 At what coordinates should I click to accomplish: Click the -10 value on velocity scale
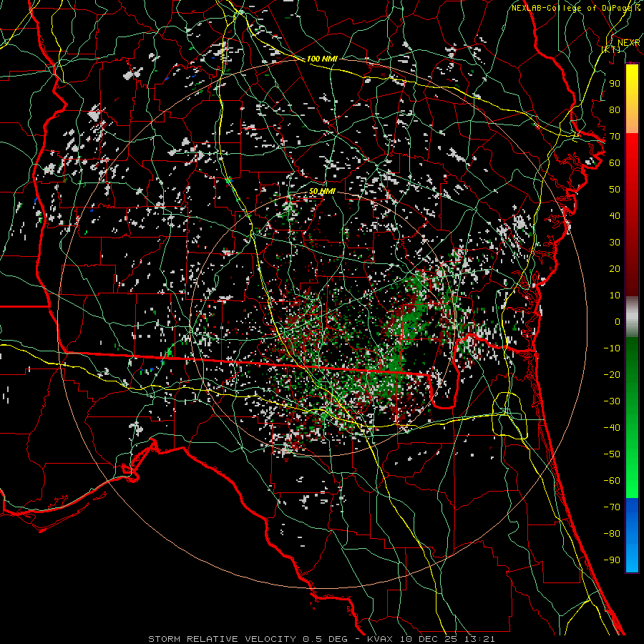pos(612,348)
